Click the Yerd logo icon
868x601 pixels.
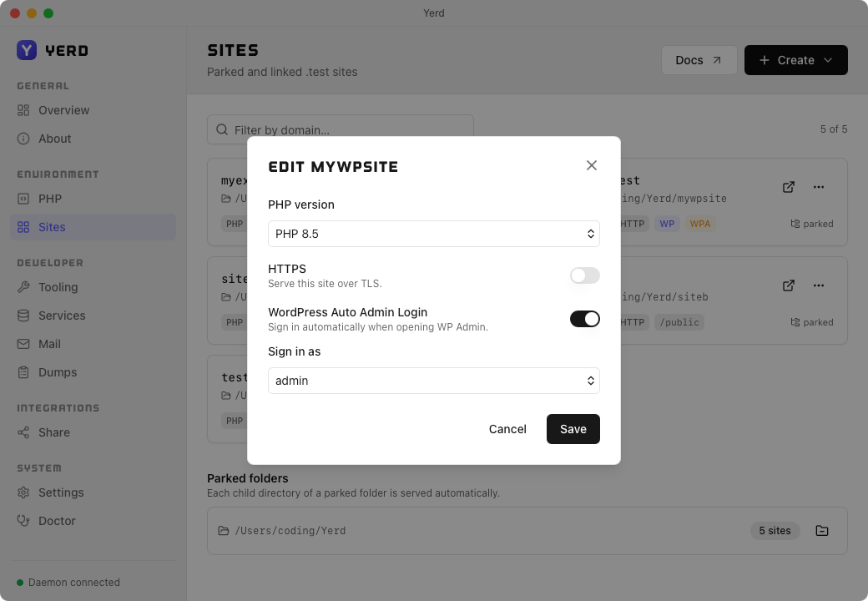click(x=27, y=50)
